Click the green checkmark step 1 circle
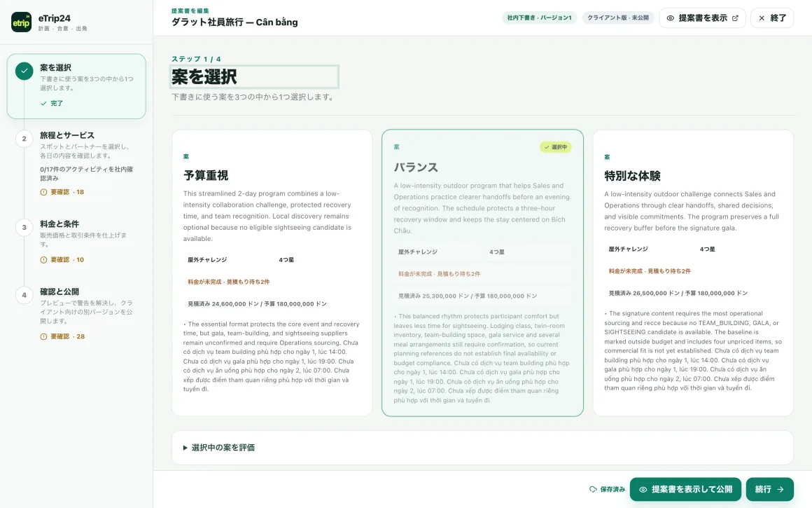The width and height of the screenshot is (812, 508). tap(24, 71)
